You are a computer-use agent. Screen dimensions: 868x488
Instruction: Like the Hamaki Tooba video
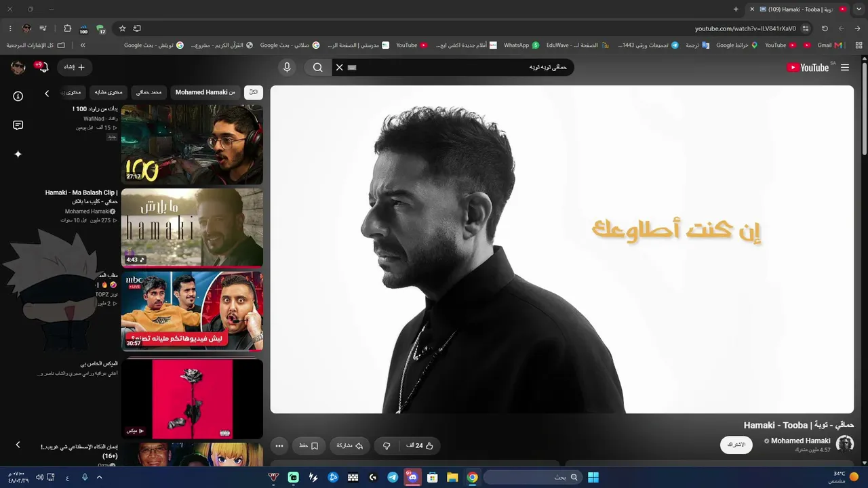click(x=420, y=446)
